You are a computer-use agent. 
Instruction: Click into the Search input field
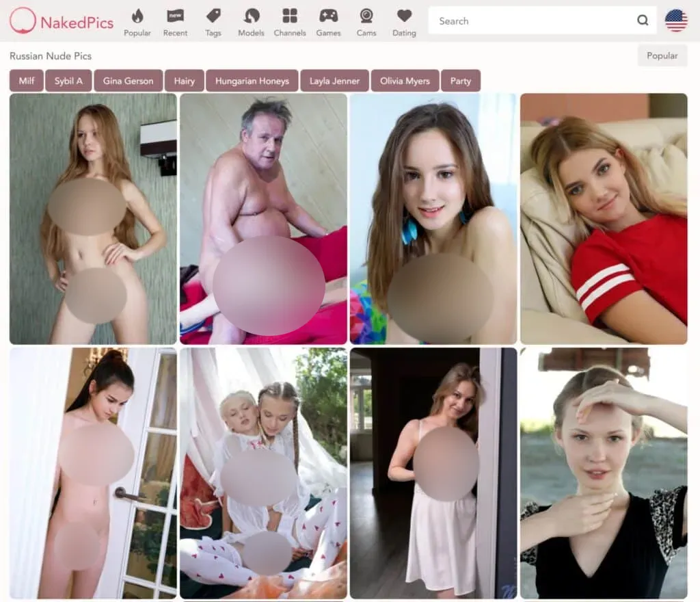(x=533, y=21)
